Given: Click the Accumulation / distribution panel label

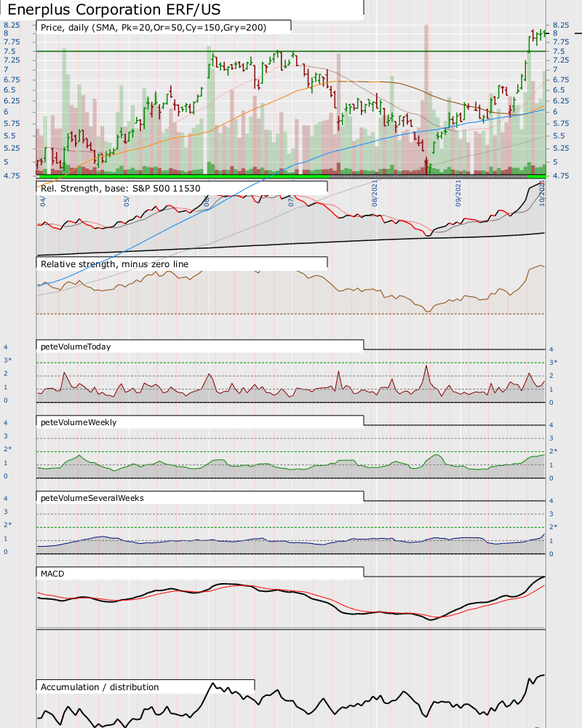Looking at the screenshot, I should tap(100, 687).
